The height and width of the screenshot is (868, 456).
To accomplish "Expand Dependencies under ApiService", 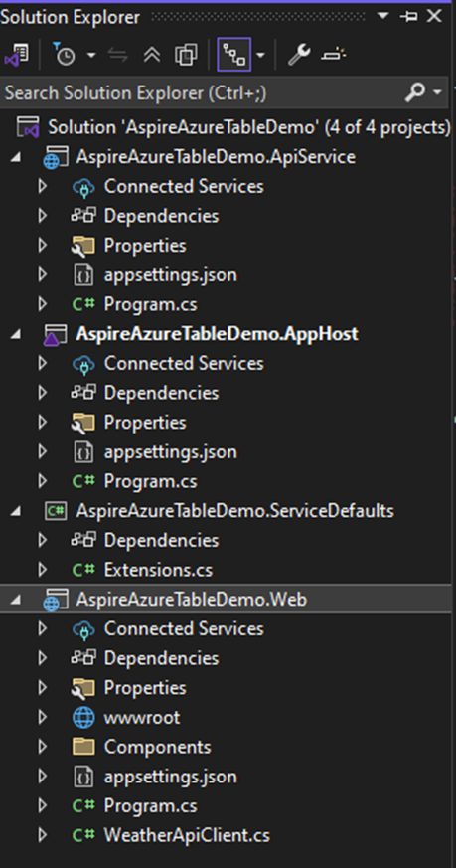I will click(42, 216).
